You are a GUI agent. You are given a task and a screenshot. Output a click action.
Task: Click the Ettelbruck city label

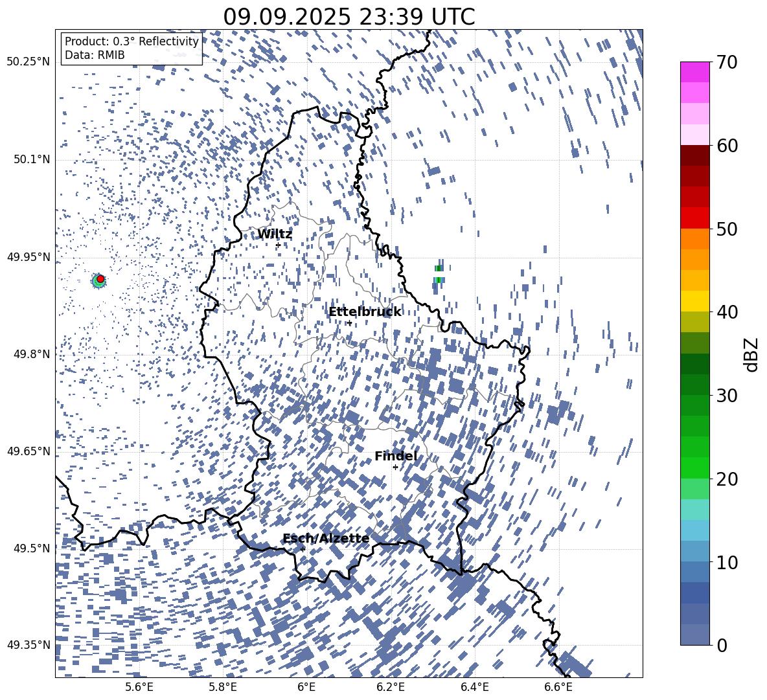tap(365, 312)
